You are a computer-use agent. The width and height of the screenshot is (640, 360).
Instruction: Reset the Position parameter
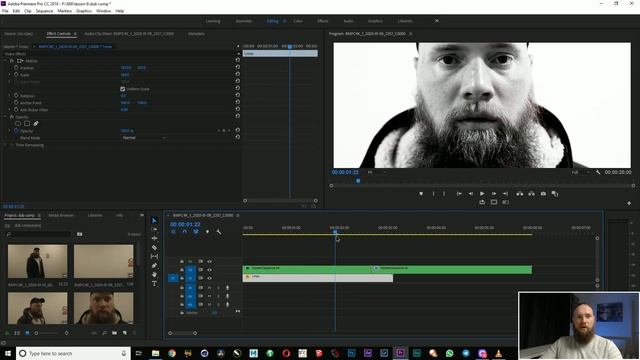(x=238, y=67)
